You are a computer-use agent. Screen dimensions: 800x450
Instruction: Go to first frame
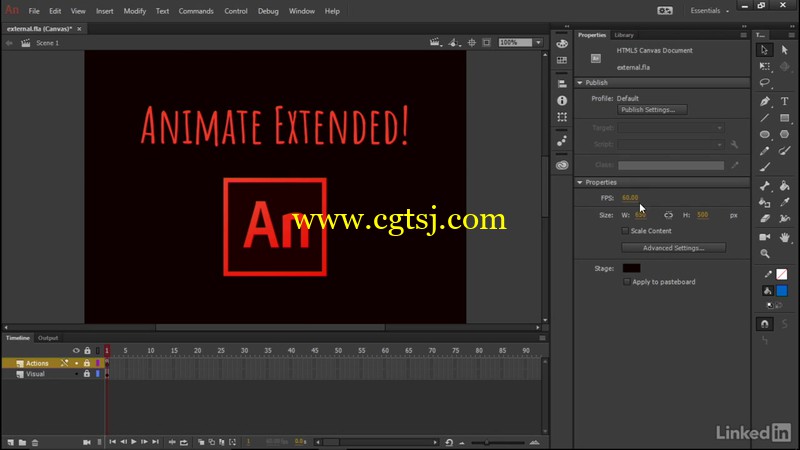pos(112,442)
